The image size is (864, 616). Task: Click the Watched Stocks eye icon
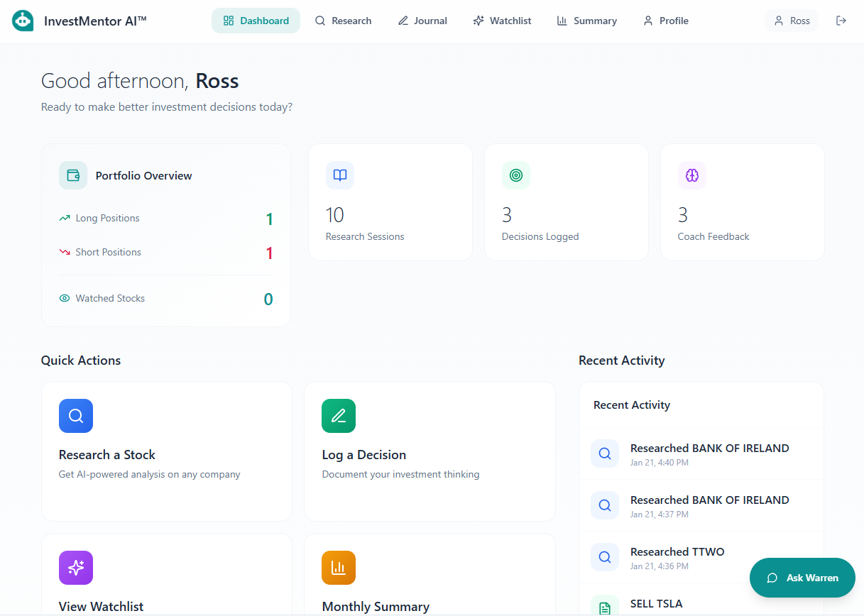(65, 298)
